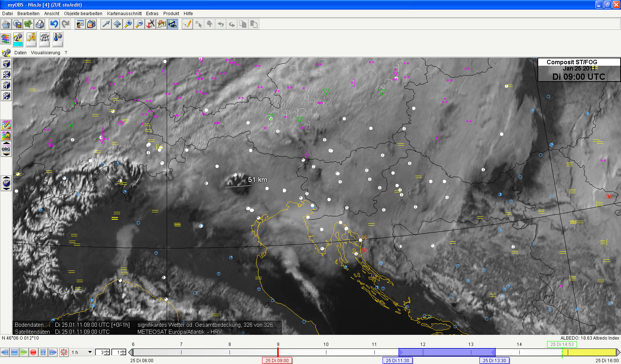The width and height of the screenshot is (621, 364).
Task: Open the Kartenausschnitt menu
Action: pos(124,14)
